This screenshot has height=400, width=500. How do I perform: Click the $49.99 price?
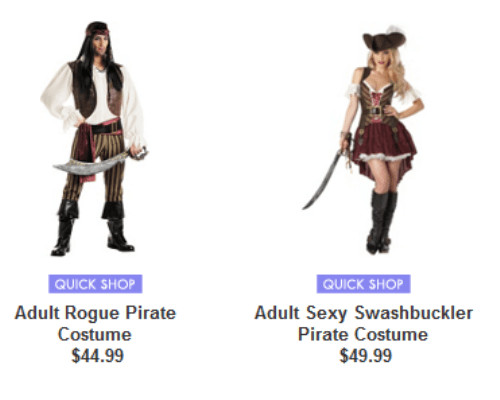pyautogui.click(x=366, y=355)
